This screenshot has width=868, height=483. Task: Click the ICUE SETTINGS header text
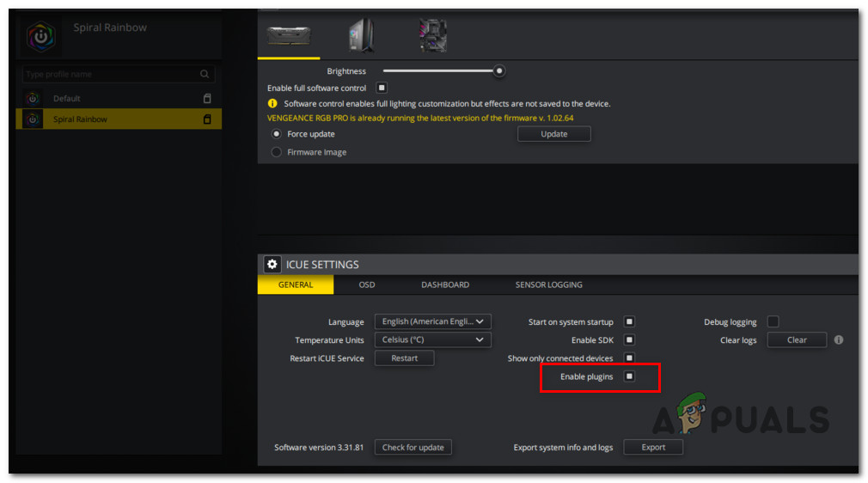pyautogui.click(x=322, y=265)
